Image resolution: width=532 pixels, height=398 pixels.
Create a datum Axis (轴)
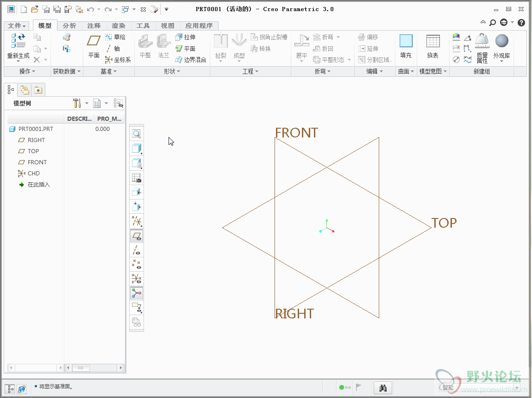tap(113, 49)
